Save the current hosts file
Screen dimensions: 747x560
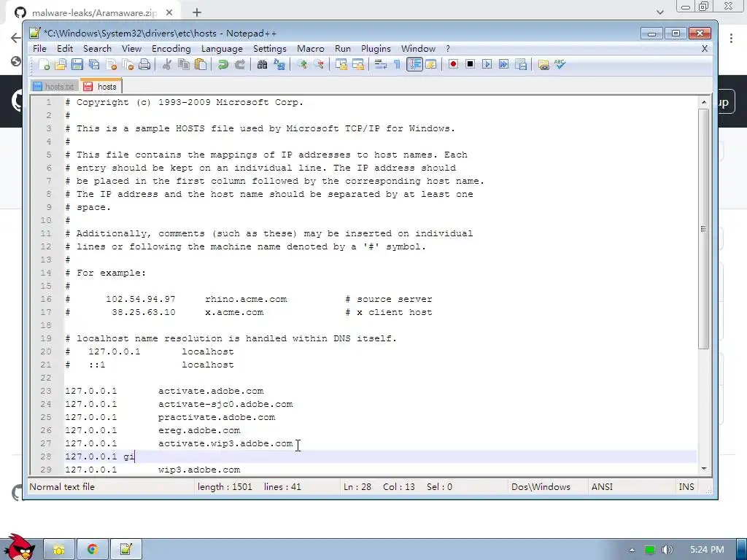[77, 64]
